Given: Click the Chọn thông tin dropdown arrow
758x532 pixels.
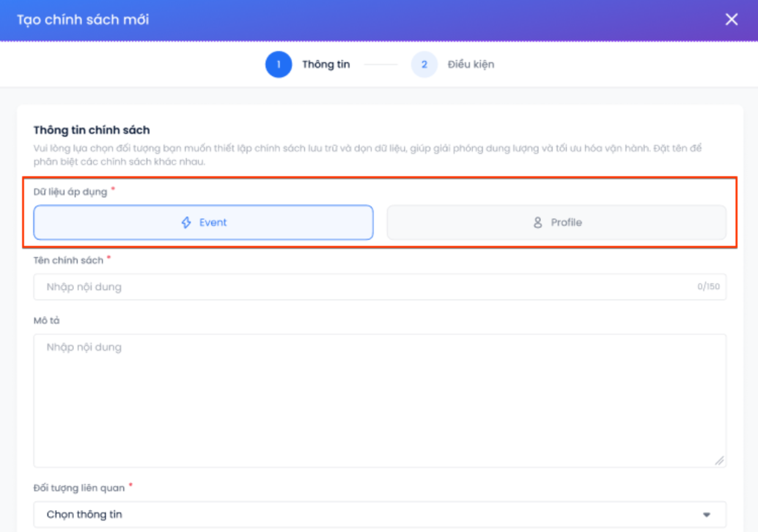Looking at the screenshot, I should (707, 515).
